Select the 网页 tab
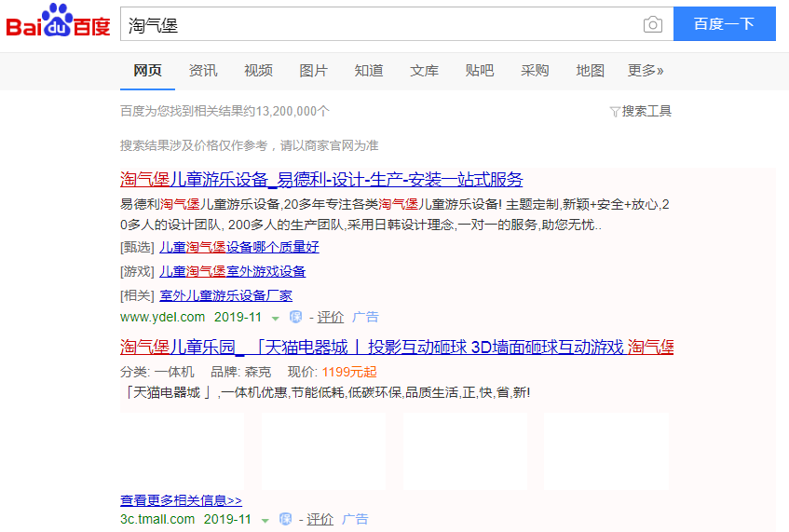 147,71
